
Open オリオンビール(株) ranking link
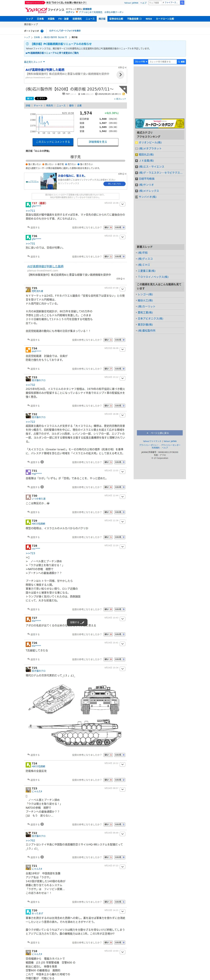click(150, 143)
